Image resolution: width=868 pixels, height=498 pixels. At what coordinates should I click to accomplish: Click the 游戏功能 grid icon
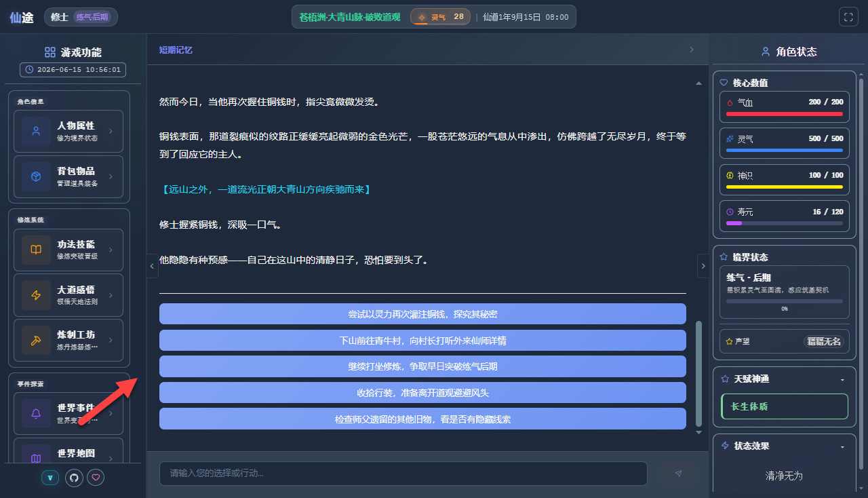tap(50, 52)
